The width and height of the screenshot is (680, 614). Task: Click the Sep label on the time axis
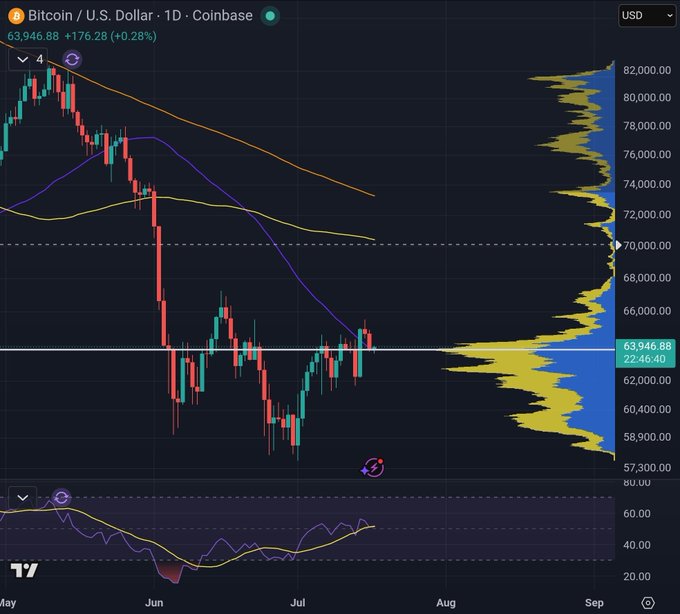[x=594, y=603]
